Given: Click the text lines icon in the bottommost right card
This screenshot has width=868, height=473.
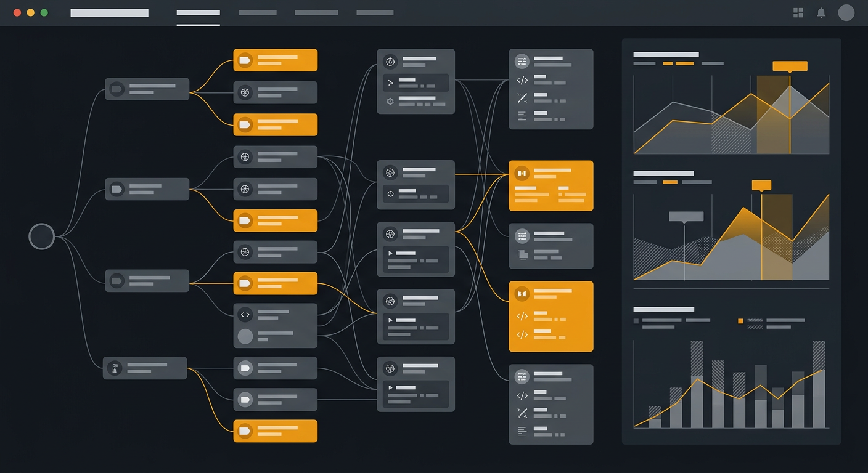Looking at the screenshot, I should [x=522, y=431].
